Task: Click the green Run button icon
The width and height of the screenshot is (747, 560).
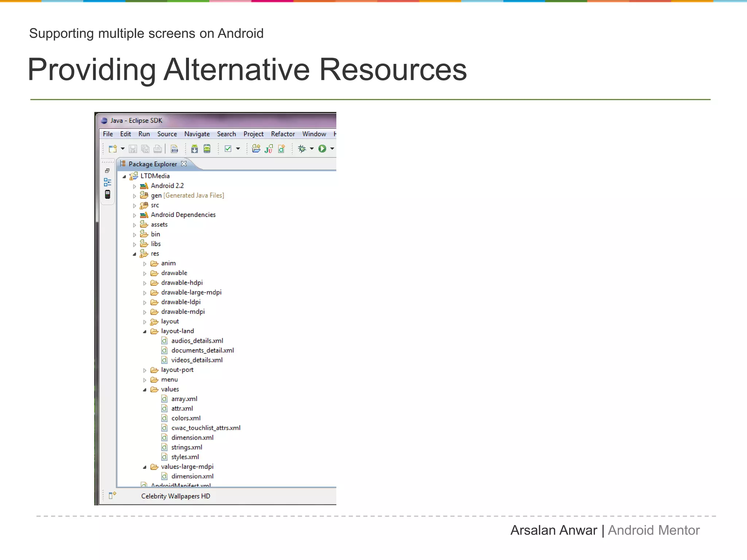Action: [x=322, y=149]
